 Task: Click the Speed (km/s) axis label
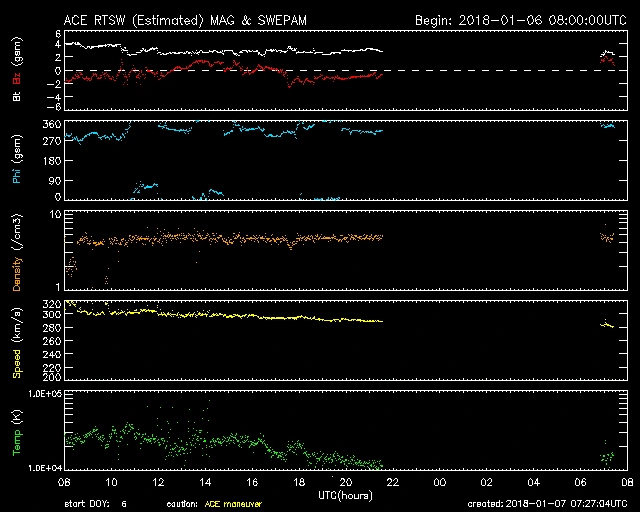pyautogui.click(x=17, y=343)
